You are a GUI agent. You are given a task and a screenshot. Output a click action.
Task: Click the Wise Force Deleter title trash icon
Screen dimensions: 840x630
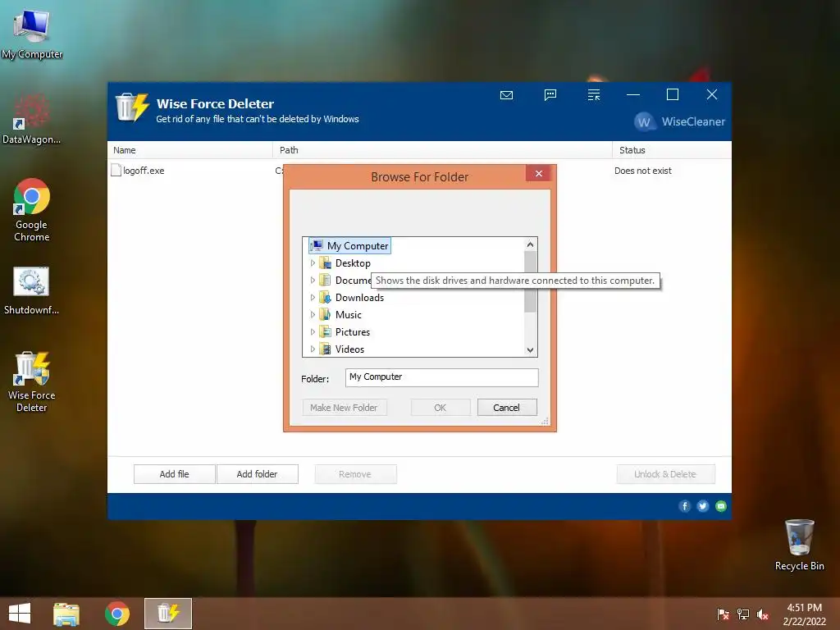click(132, 107)
